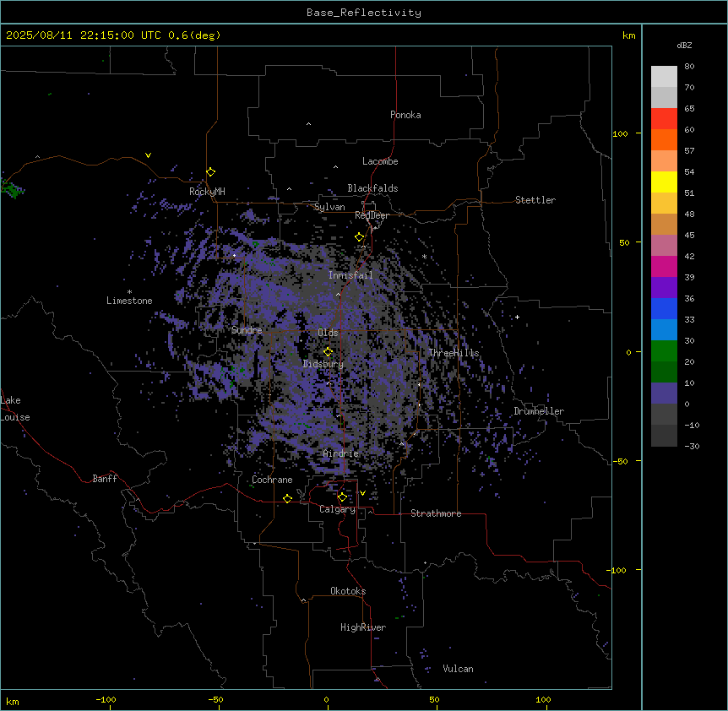Select the Ponoka city label

pyautogui.click(x=405, y=115)
